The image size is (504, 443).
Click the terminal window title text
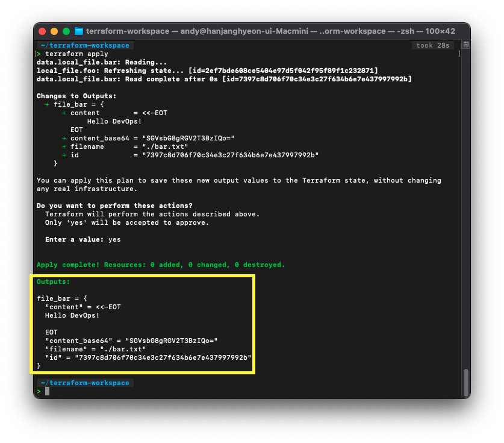coord(270,31)
